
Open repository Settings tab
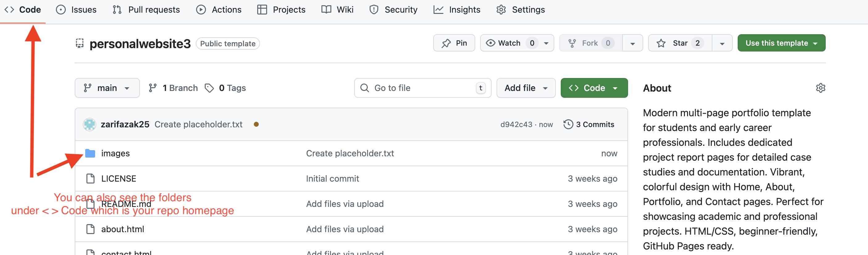point(521,10)
